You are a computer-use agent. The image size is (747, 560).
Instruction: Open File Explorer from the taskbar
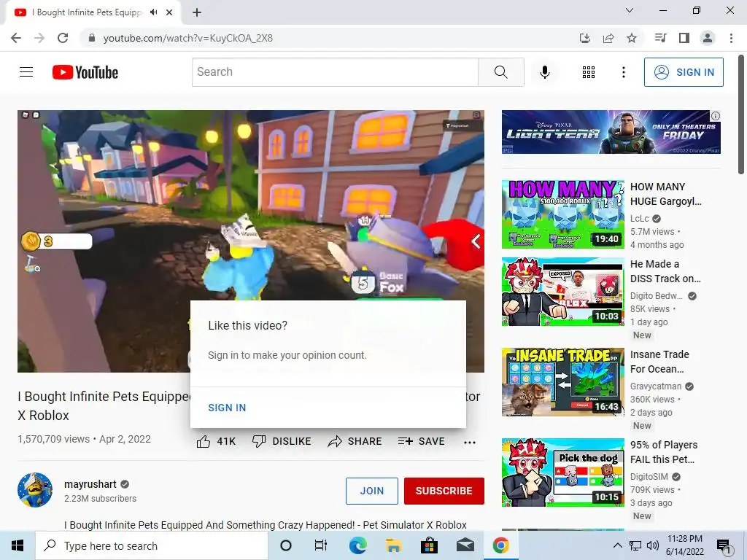pos(393,545)
